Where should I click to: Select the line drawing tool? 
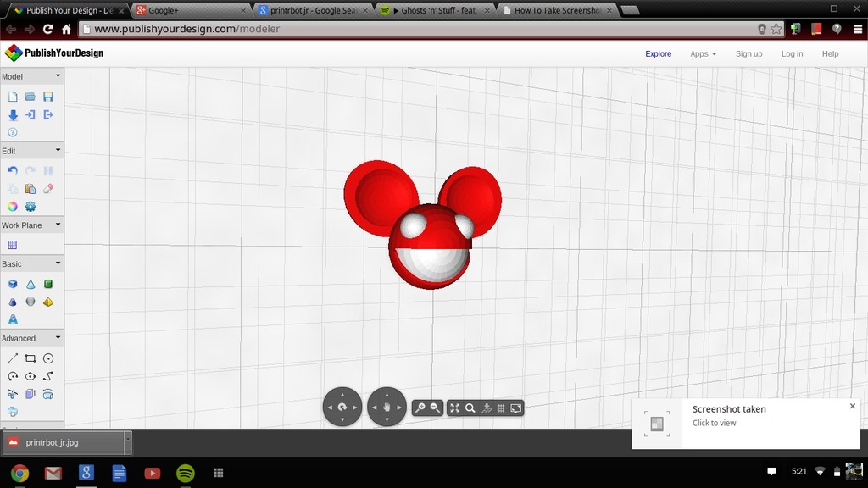(x=13, y=358)
